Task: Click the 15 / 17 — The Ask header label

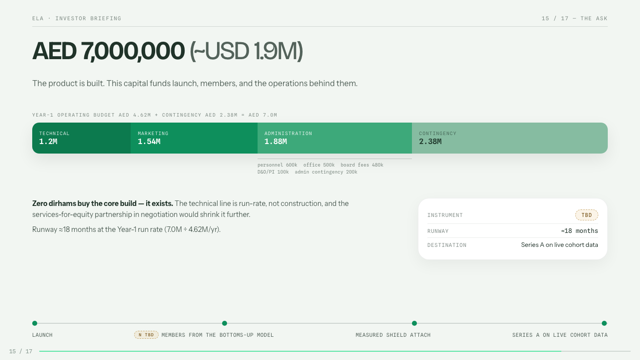Action: coord(575,18)
